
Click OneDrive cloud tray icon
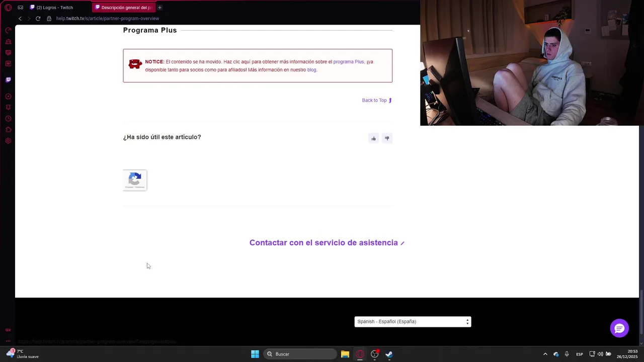click(556, 354)
